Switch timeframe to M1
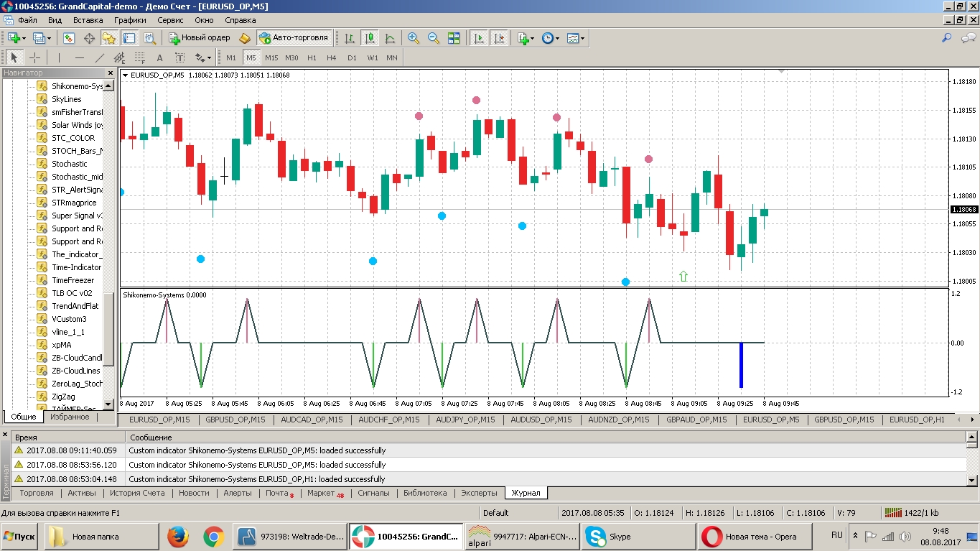Screen dimensions: 980x551 pos(231,57)
